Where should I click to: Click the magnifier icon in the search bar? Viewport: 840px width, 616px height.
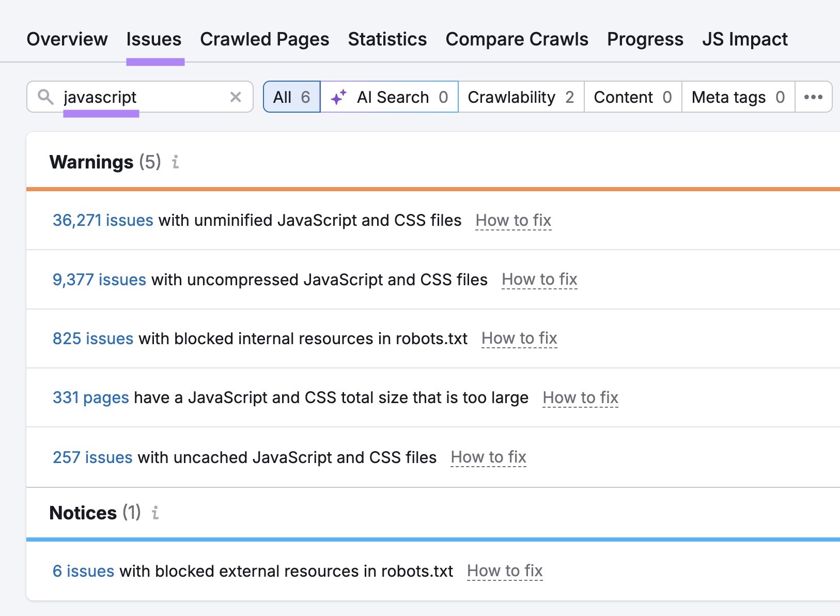tap(45, 97)
